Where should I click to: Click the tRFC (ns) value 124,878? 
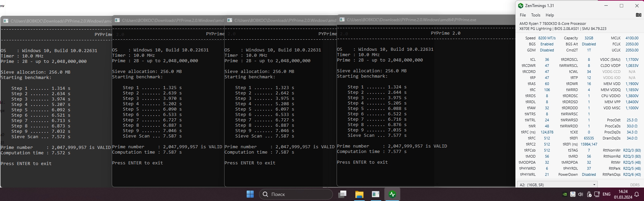tap(547, 132)
